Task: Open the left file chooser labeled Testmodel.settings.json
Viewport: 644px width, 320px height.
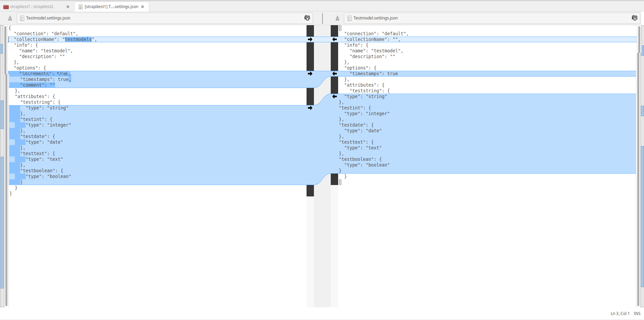Action: pos(48,18)
